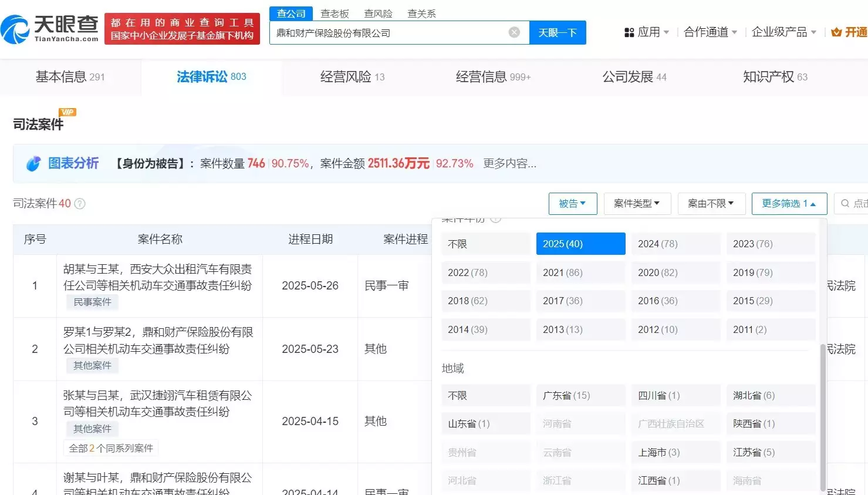
Task: Click the 更多内容... link in chart analysis
Action: 509,164
